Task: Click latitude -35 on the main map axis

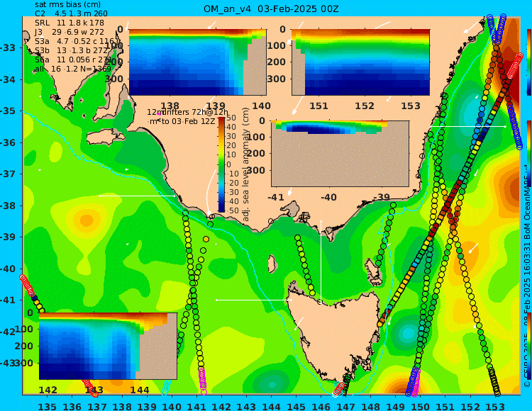Action: (8, 111)
